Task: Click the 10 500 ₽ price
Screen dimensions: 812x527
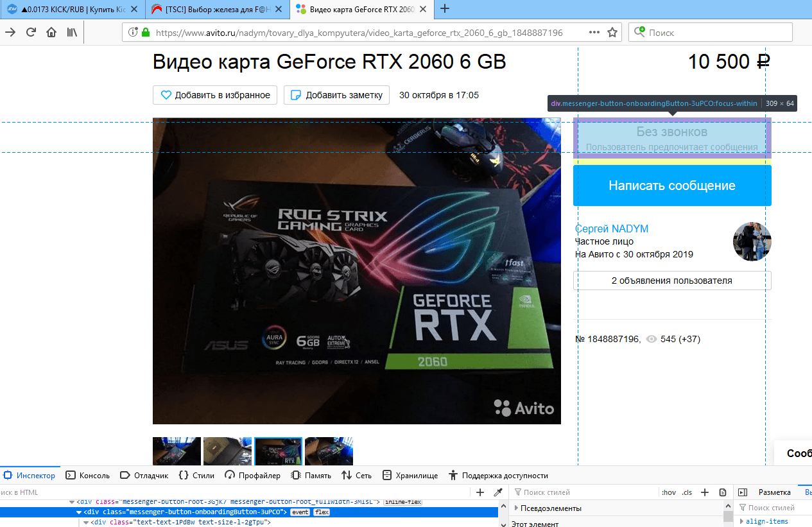Action: pyautogui.click(x=729, y=62)
